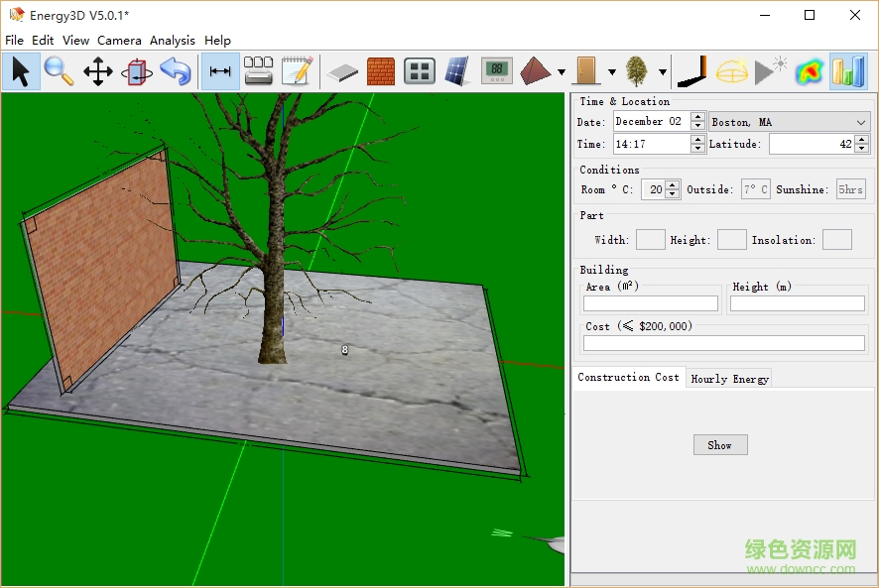Image resolution: width=879 pixels, height=588 pixels.
Task: Toggle the annotation dimension lines button
Action: (x=220, y=71)
